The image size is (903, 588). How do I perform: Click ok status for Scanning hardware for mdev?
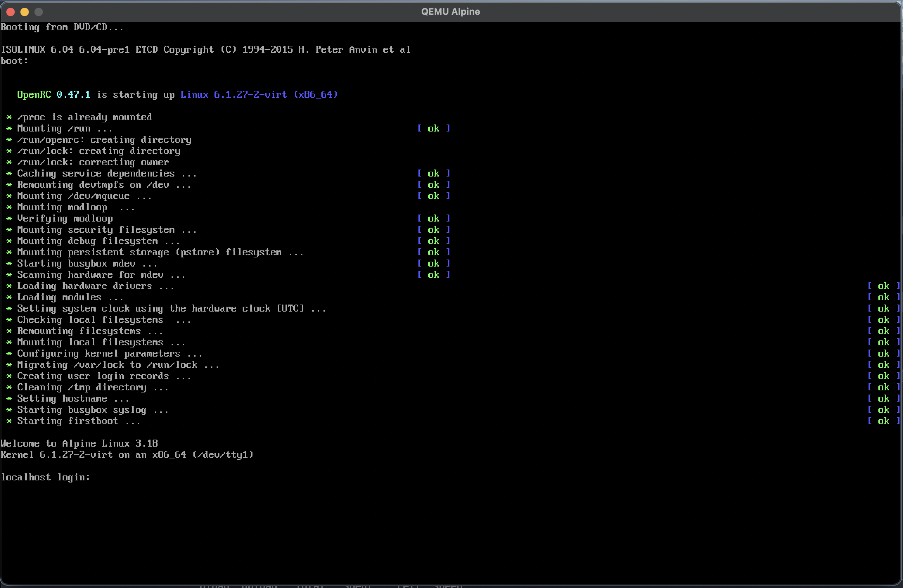point(434,275)
